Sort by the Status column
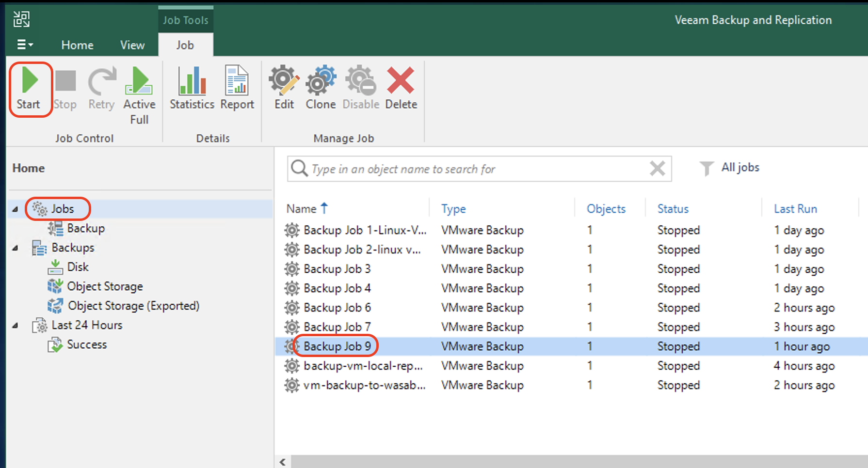Screen dimensions: 868x468 [673, 209]
